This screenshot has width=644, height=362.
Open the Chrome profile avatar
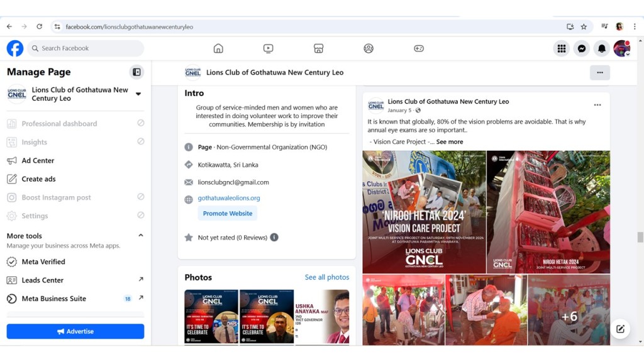click(x=619, y=26)
